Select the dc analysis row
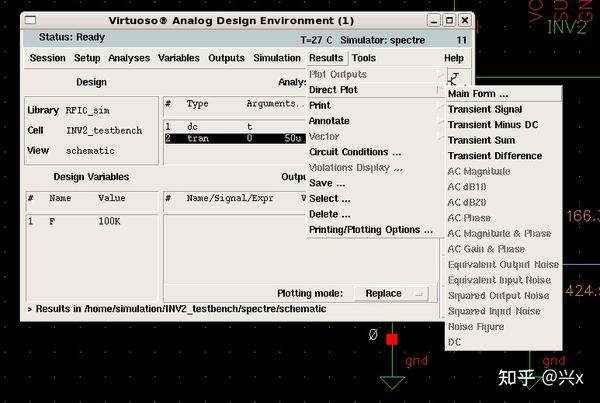The width and height of the screenshot is (600, 403). pyautogui.click(x=235, y=127)
